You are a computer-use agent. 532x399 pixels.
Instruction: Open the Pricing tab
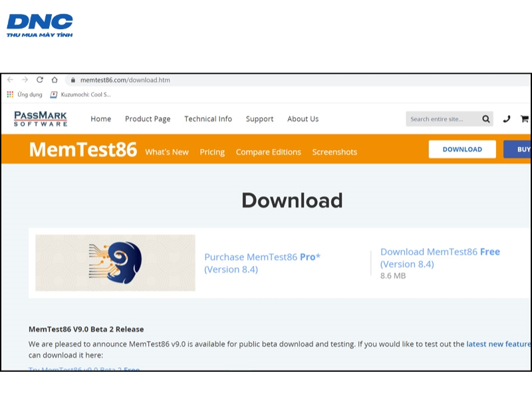(212, 152)
